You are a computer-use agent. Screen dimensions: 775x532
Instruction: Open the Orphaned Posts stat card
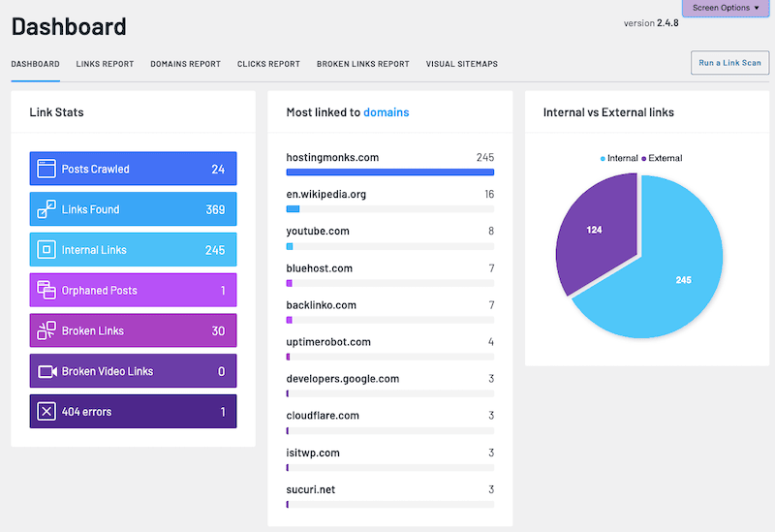click(133, 291)
